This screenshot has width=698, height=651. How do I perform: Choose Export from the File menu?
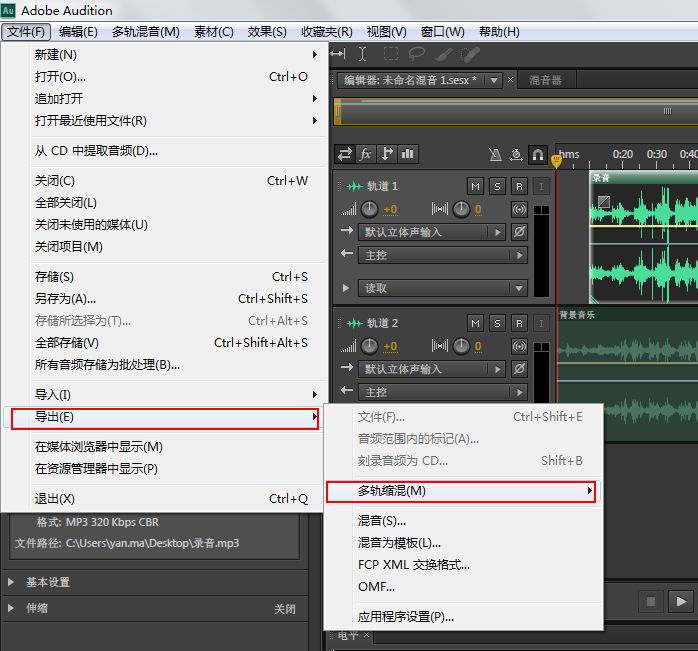(x=165, y=417)
